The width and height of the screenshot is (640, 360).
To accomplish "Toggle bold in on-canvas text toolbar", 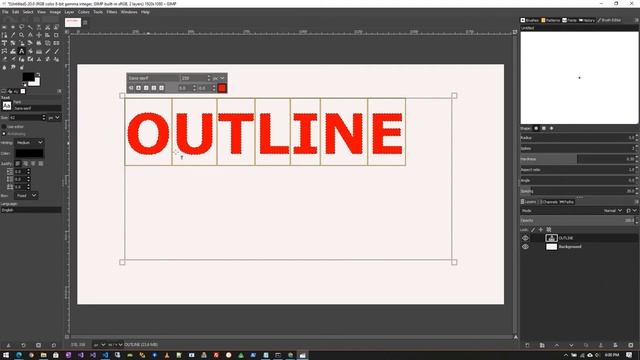I will click(x=138, y=88).
